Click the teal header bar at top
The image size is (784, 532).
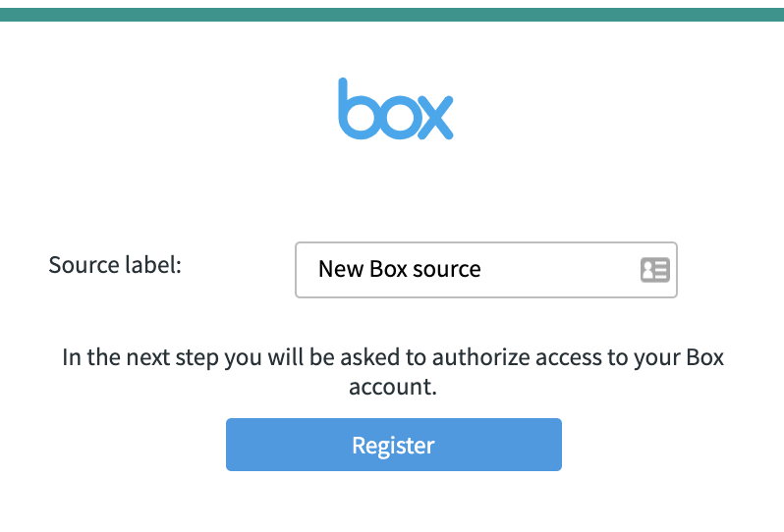[x=392, y=15]
